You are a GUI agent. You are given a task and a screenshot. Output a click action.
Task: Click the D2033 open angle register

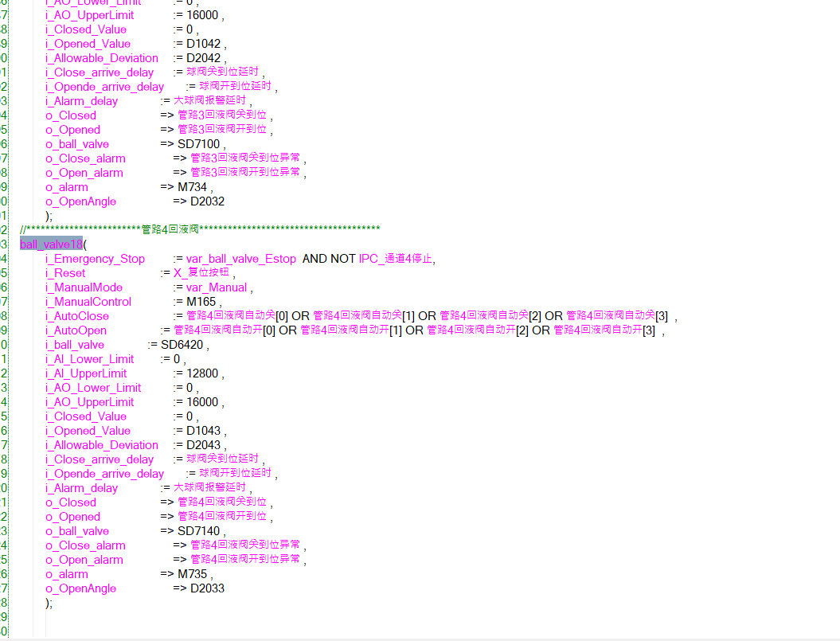pos(207,588)
